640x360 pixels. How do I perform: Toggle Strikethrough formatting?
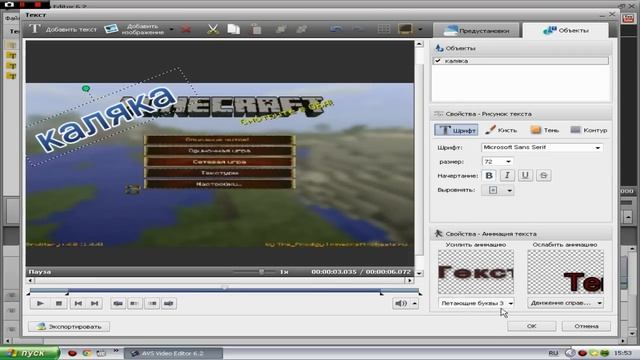coord(543,176)
